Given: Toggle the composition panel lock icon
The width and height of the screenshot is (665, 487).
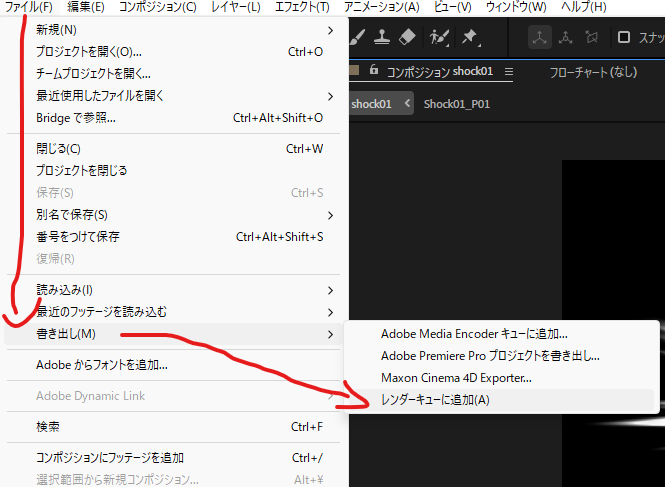Looking at the screenshot, I should (374, 72).
